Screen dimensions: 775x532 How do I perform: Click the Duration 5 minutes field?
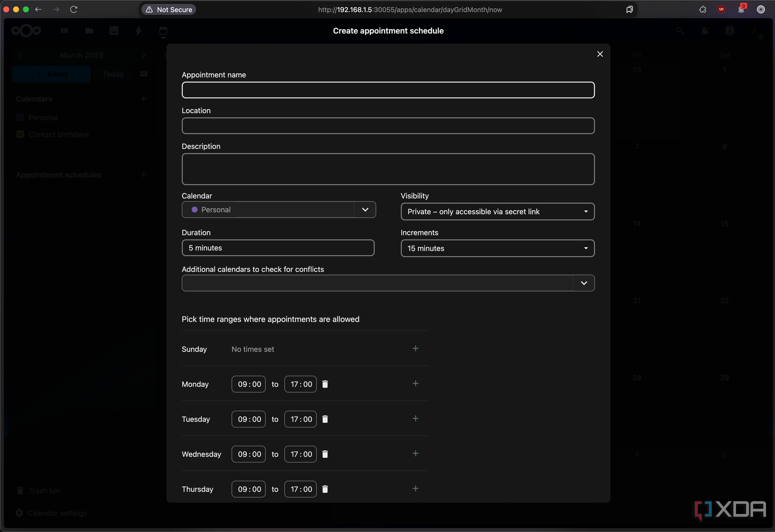click(278, 248)
